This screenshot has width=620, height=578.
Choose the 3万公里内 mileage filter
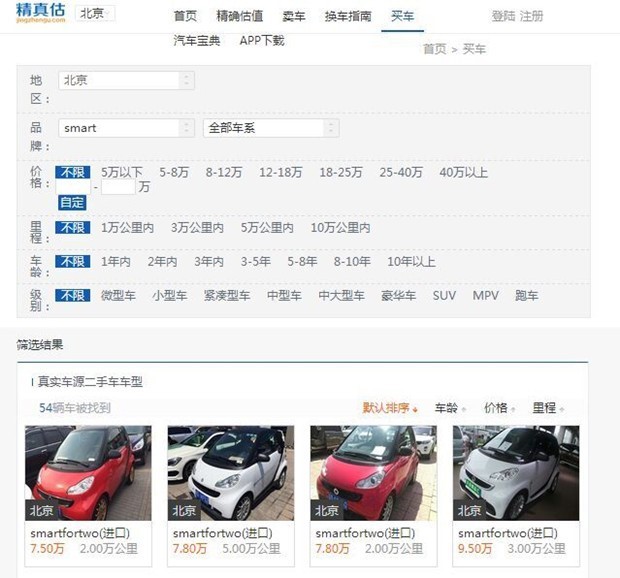tap(197, 228)
